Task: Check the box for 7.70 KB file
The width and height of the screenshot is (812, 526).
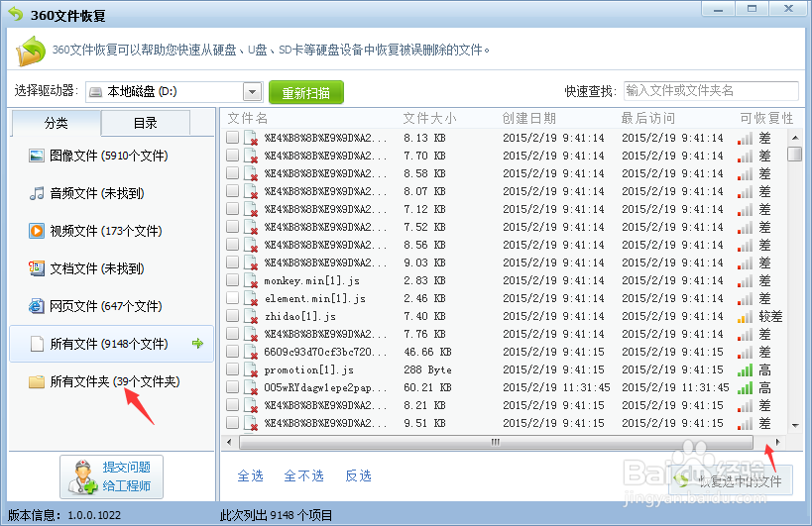Action: click(x=233, y=155)
